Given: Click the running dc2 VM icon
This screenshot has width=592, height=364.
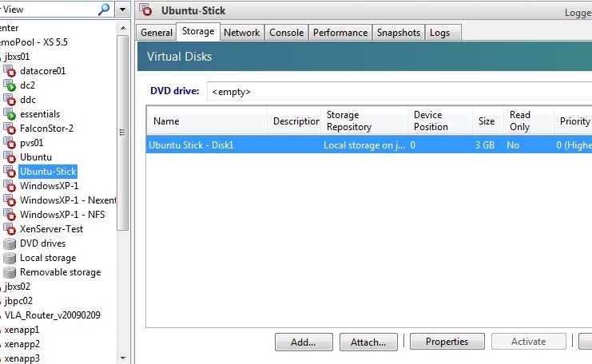Looking at the screenshot, I should point(10,85).
